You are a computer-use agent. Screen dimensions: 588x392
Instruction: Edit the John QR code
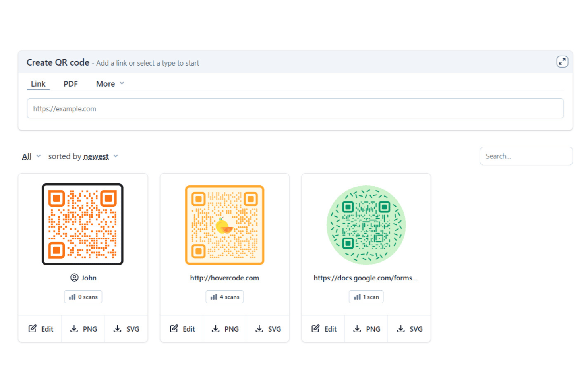40,329
